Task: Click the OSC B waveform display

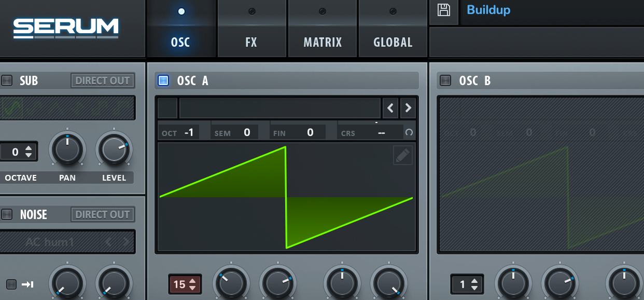Action: tap(541, 174)
